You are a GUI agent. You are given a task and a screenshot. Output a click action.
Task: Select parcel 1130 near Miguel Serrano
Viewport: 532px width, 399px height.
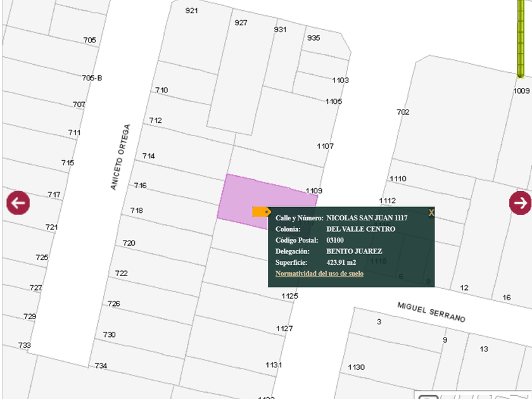click(356, 367)
